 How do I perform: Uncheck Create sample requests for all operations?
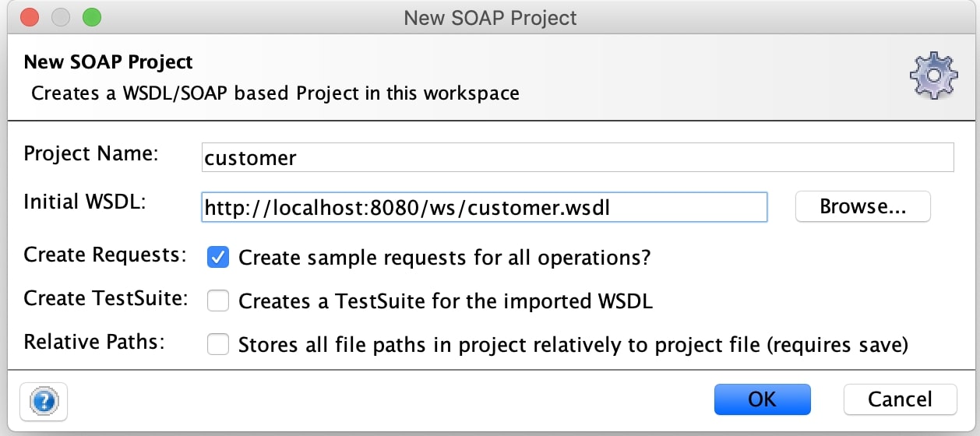[218, 257]
